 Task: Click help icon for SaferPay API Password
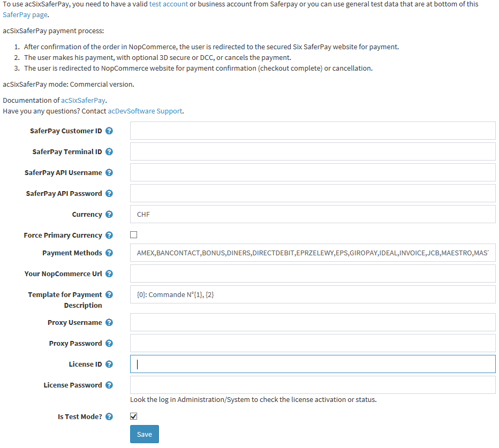tap(109, 194)
